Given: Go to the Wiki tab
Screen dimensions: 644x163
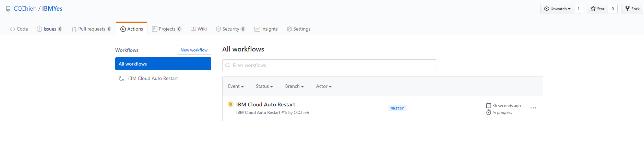Looking at the screenshot, I should (199, 29).
